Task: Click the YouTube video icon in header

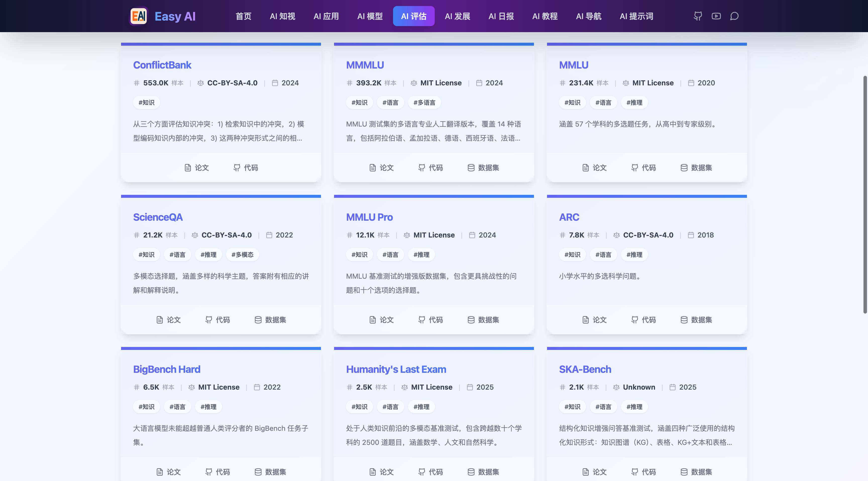Action: [x=716, y=16]
